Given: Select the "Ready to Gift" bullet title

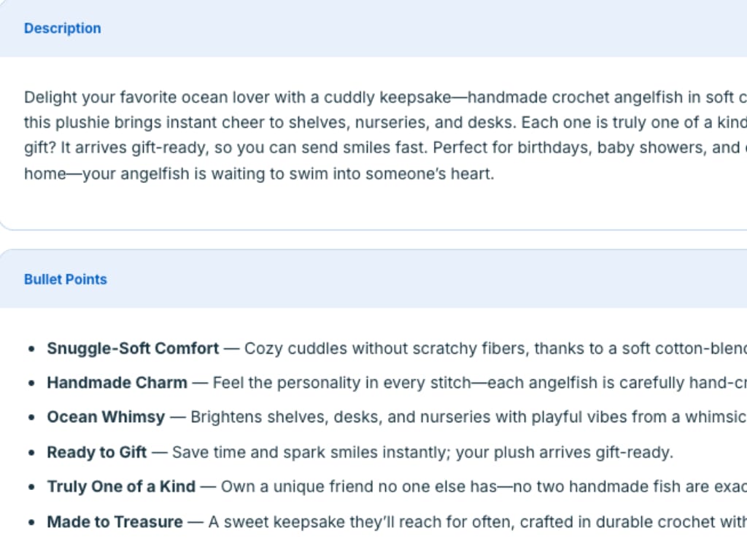Looking at the screenshot, I should [x=97, y=452].
